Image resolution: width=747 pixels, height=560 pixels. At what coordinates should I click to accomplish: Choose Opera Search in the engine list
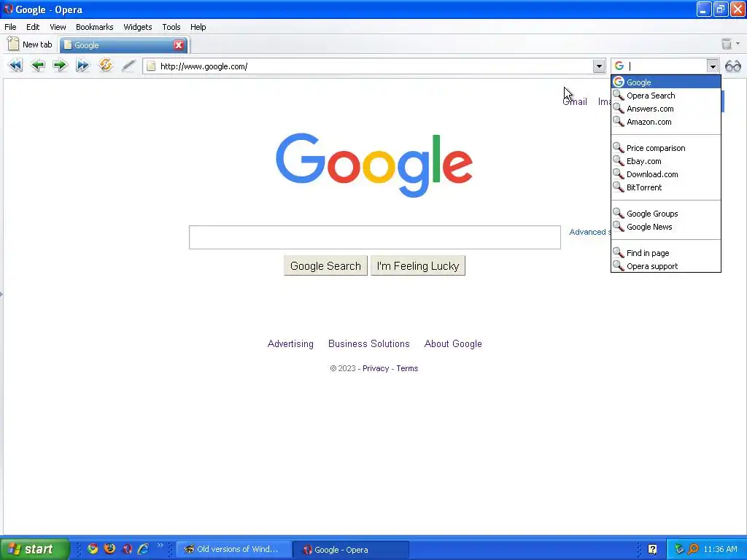click(x=666, y=96)
